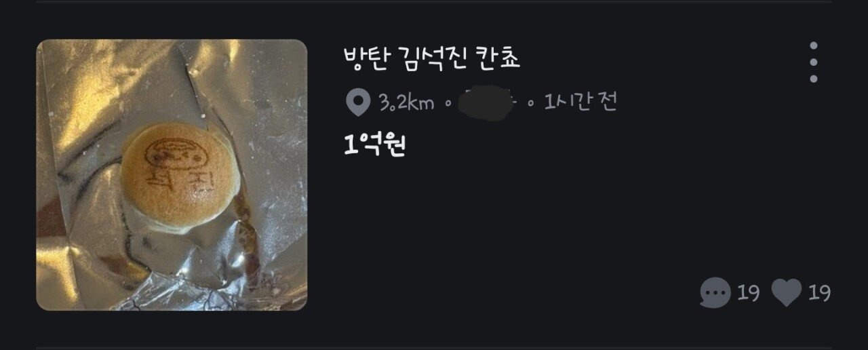
Task: Select the 1억원 price text
Action: tap(374, 144)
